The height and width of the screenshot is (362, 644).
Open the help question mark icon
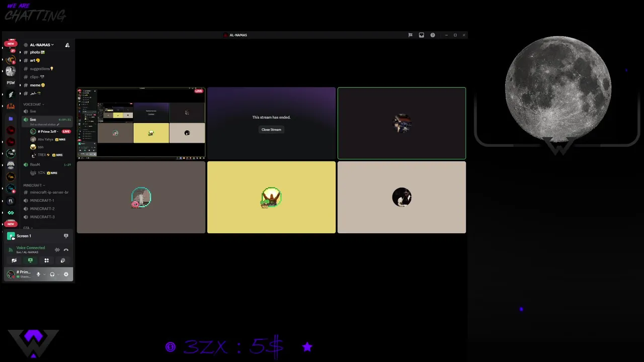432,35
